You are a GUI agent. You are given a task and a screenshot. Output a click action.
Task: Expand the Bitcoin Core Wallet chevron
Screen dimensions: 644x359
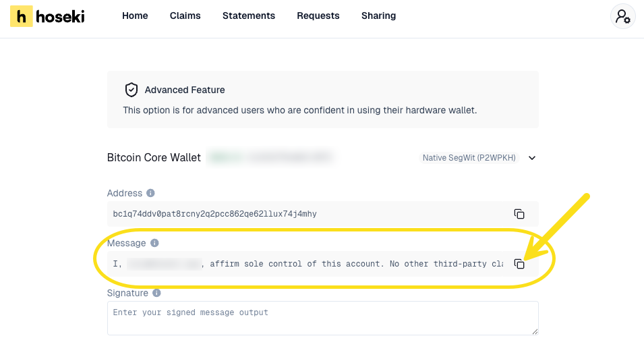(x=532, y=158)
